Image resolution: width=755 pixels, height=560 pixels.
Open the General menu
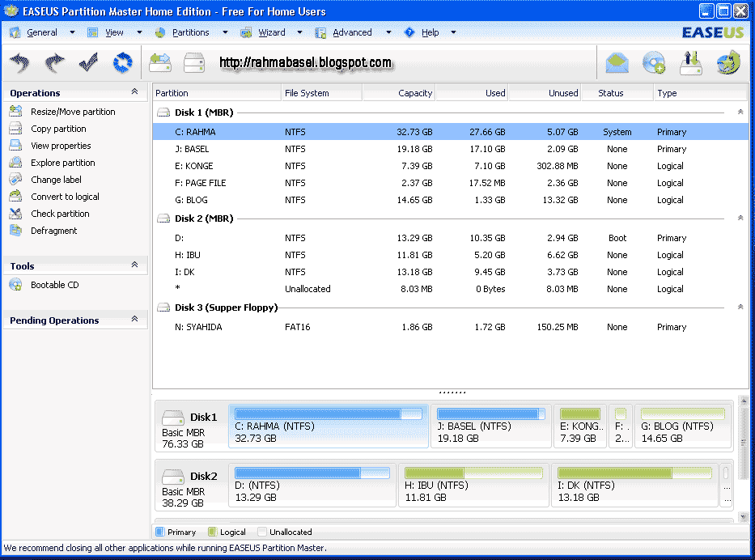tap(42, 32)
